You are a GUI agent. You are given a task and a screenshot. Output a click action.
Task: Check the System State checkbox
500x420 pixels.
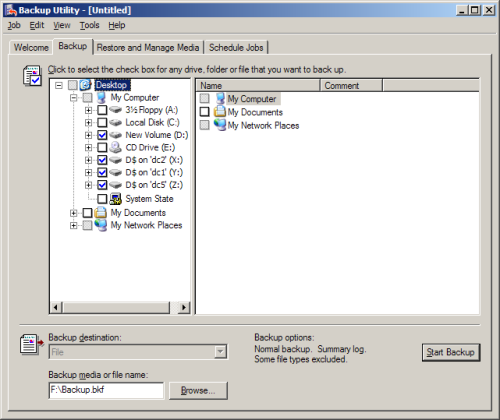click(x=102, y=199)
